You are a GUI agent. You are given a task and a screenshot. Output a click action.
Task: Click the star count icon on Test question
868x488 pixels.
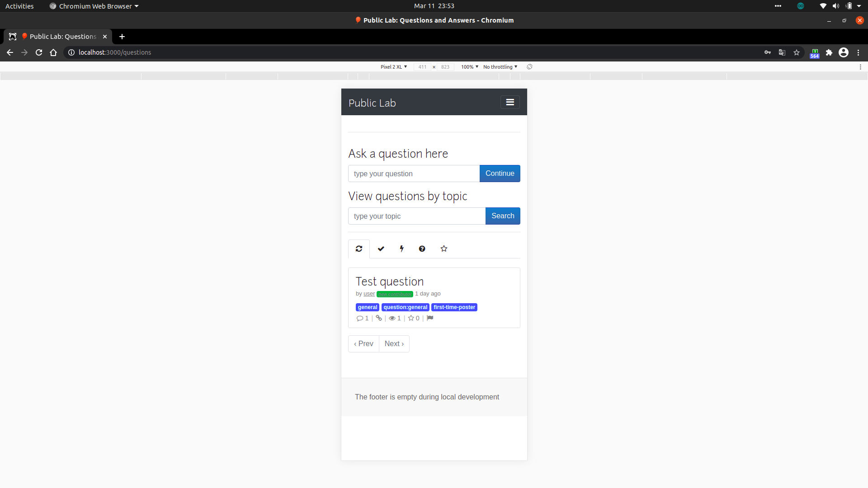point(411,318)
